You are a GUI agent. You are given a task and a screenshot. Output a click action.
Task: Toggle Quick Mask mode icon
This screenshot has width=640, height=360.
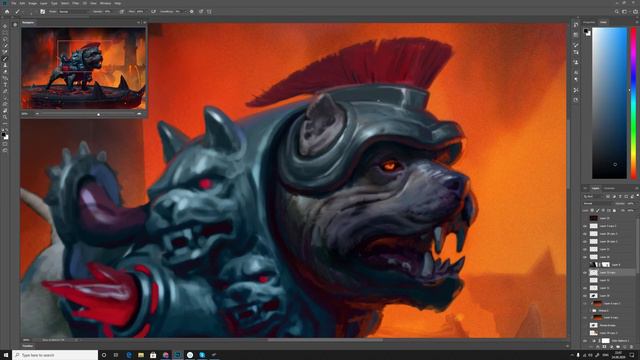pyautogui.click(x=5, y=144)
